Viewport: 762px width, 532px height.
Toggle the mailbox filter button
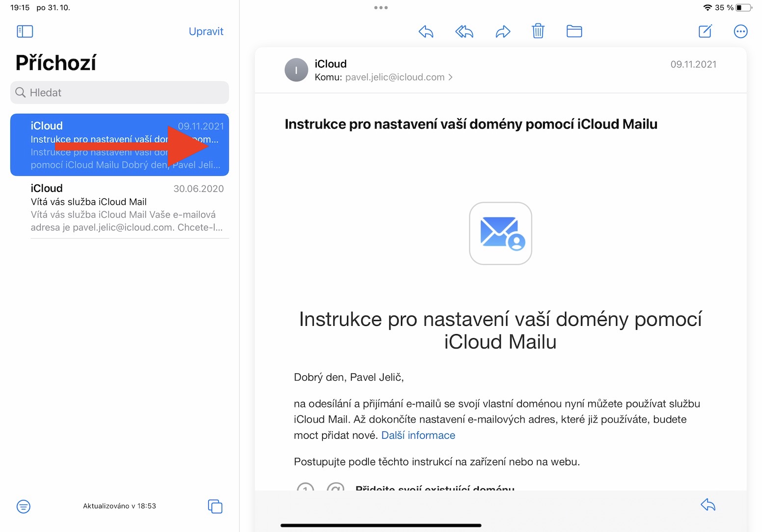tap(24, 506)
